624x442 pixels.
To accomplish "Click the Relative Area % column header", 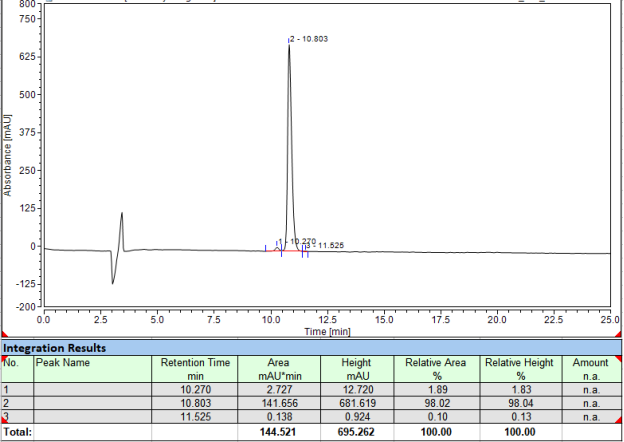I will pyautogui.click(x=437, y=368).
